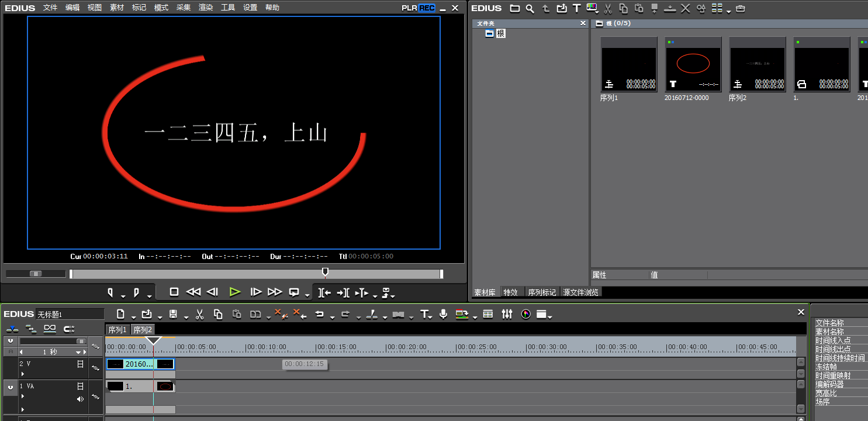Open the loop playback dropdown arrow
The height and width of the screenshot is (421, 868).
tap(305, 293)
